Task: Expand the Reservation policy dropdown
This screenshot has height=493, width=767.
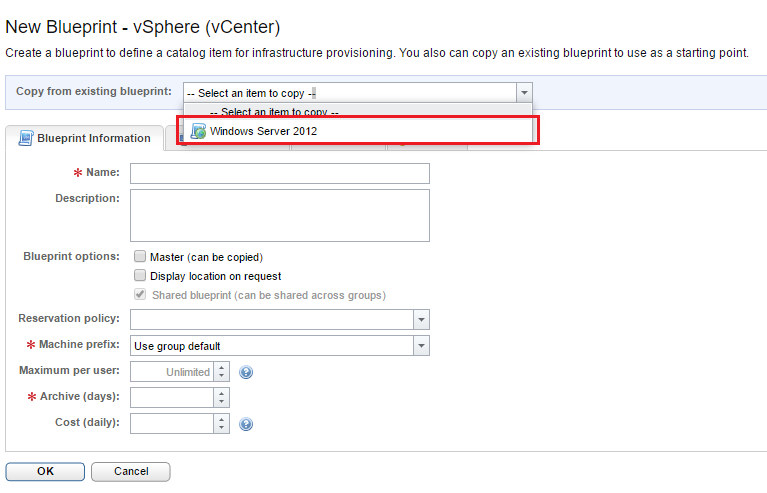Action: [x=421, y=320]
